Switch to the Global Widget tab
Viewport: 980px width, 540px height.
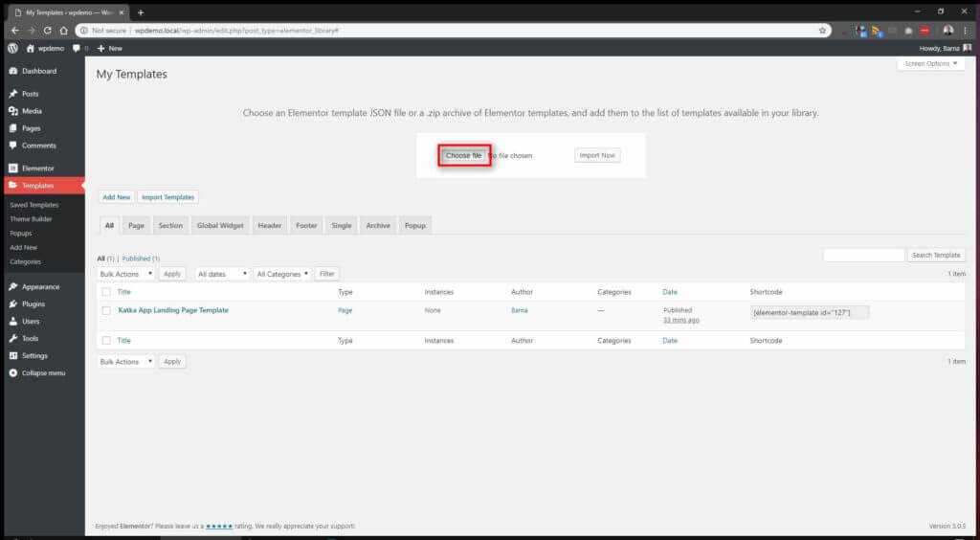[x=219, y=226]
